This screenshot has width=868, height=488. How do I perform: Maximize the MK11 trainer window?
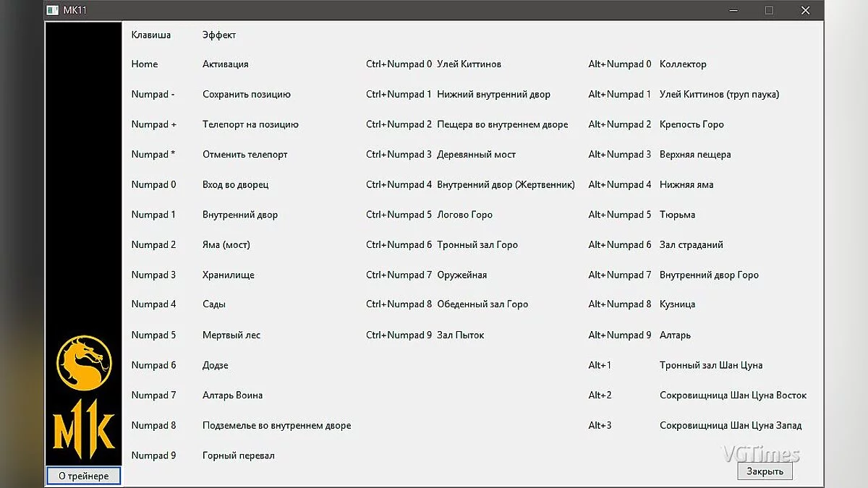coord(769,10)
